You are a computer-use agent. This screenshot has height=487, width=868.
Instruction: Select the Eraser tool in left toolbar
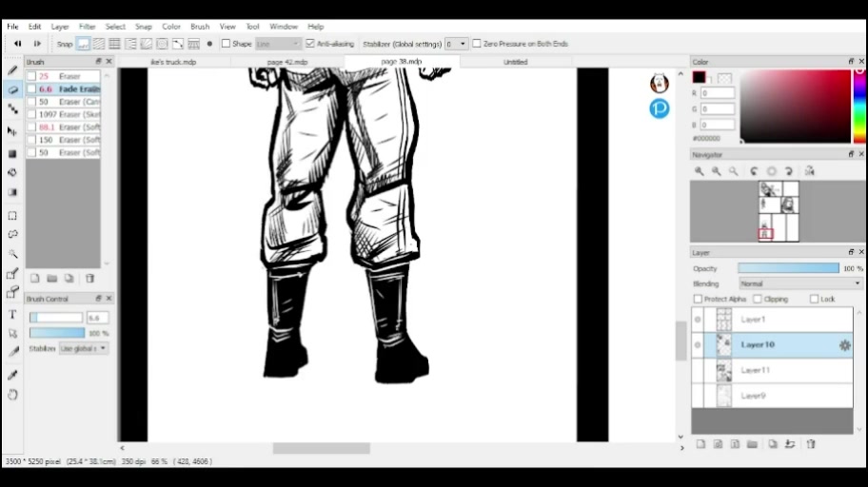pos(12,89)
